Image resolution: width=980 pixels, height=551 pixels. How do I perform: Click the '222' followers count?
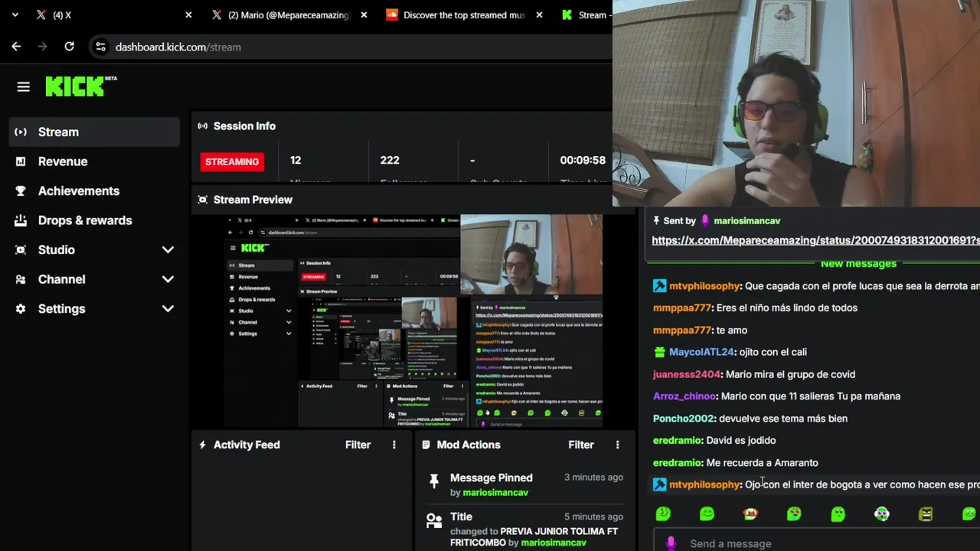point(390,160)
